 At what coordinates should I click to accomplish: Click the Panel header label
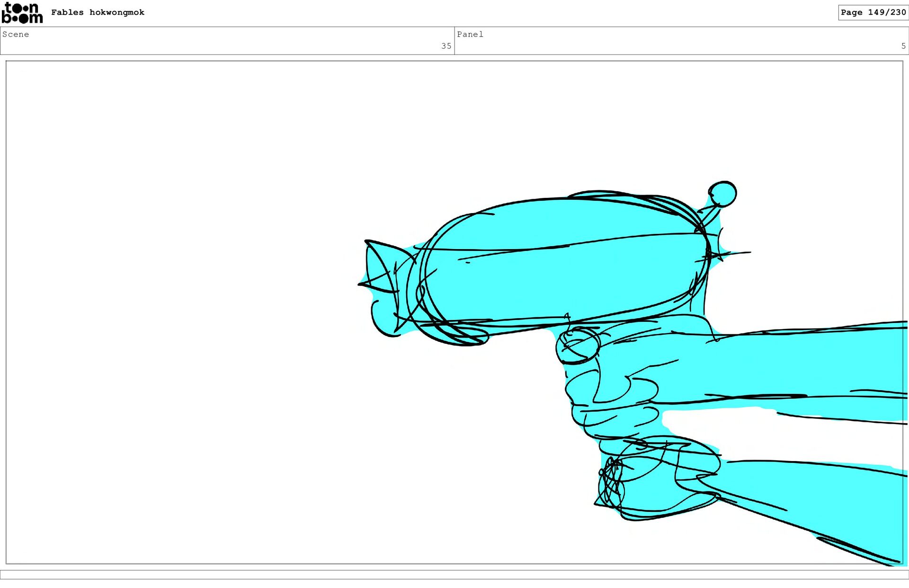pos(470,34)
